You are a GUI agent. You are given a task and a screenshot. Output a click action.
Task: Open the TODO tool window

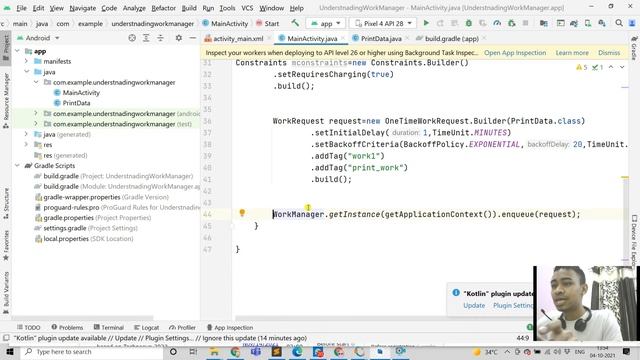(29, 327)
